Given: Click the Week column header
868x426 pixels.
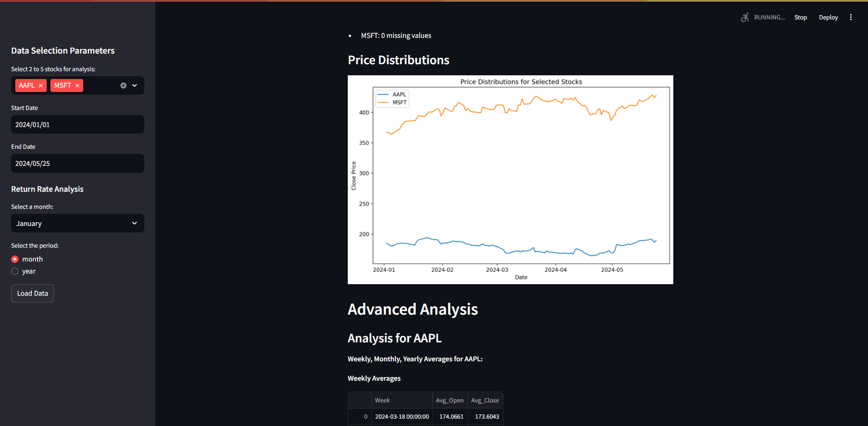Looking at the screenshot, I should tap(382, 400).
